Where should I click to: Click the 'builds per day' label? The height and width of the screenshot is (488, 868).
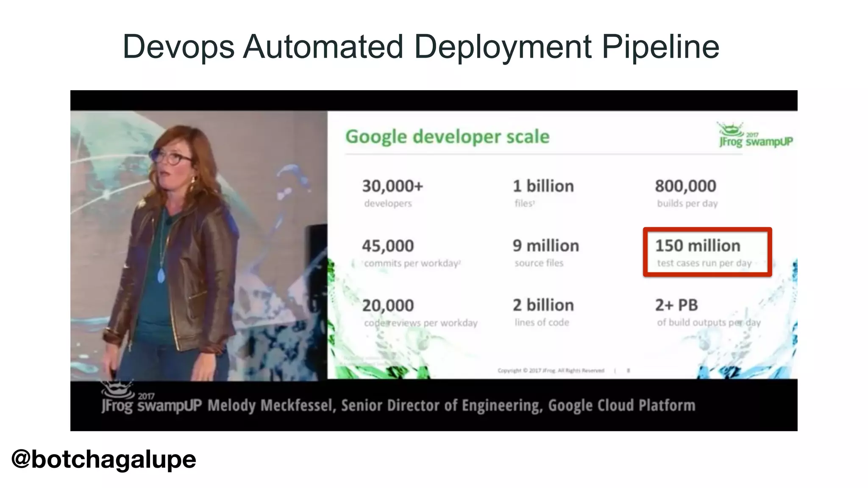[x=687, y=203]
